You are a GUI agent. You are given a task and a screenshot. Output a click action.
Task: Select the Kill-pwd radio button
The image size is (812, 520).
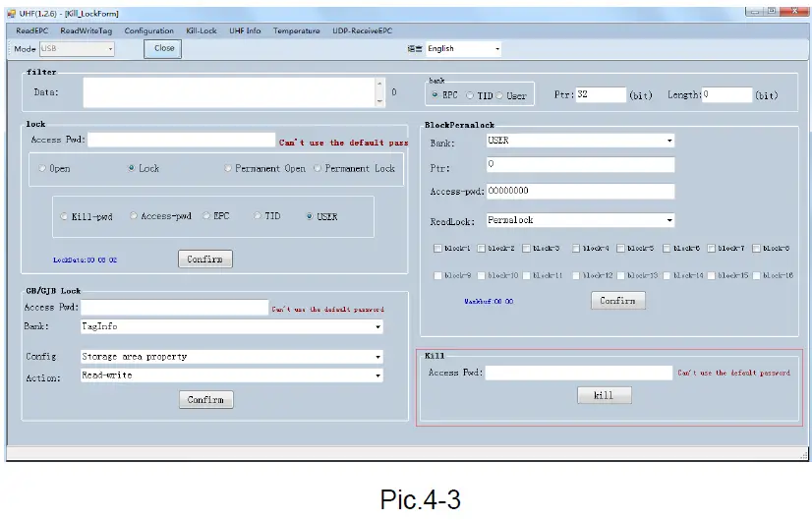pos(64,216)
